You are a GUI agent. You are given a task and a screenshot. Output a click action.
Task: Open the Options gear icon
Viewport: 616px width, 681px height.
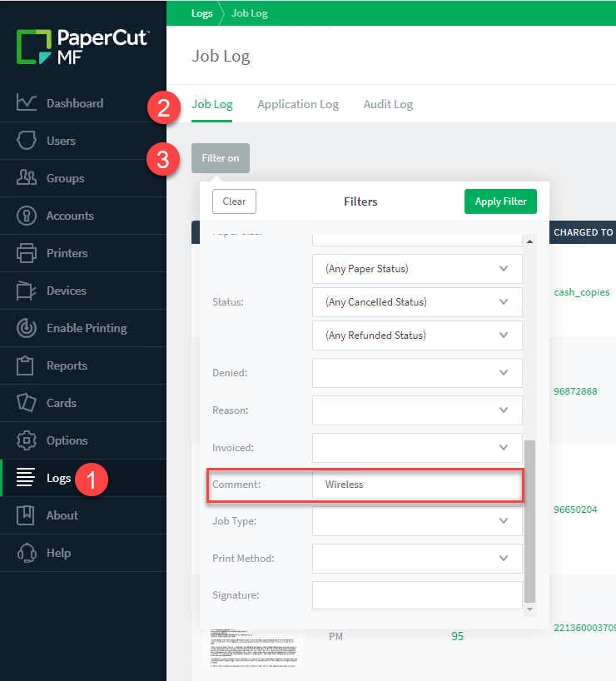pos(26,440)
